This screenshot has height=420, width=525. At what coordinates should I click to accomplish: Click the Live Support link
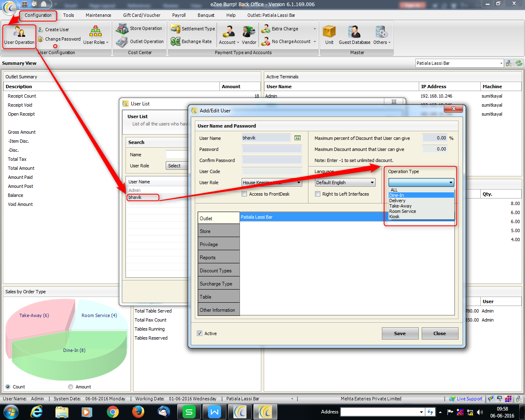(470, 399)
